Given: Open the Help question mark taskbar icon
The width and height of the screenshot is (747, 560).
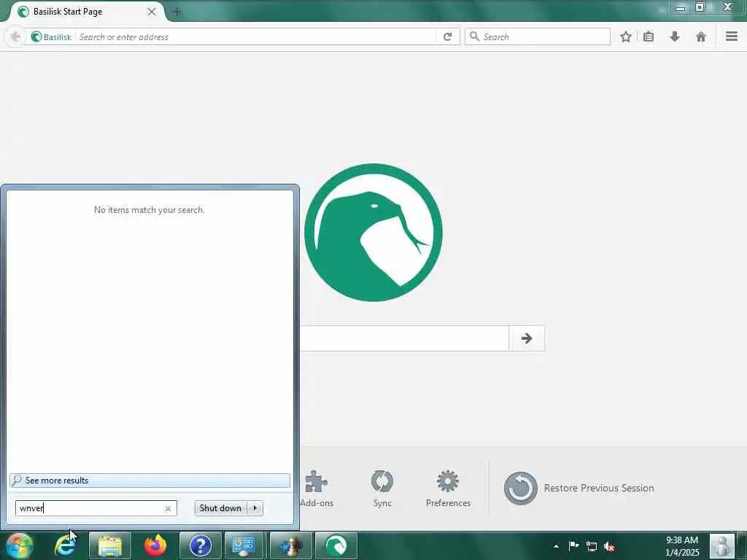Looking at the screenshot, I should (200, 545).
